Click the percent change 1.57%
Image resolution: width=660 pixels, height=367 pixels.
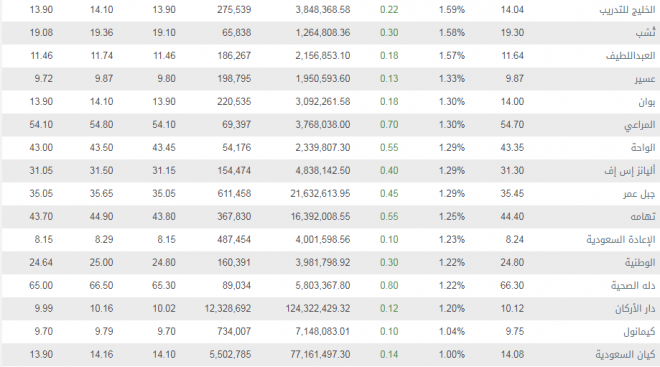tap(452, 56)
